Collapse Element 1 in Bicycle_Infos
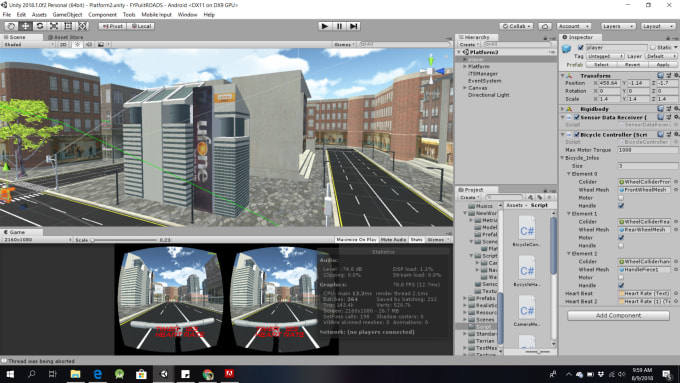The width and height of the screenshot is (680, 383). (569, 214)
